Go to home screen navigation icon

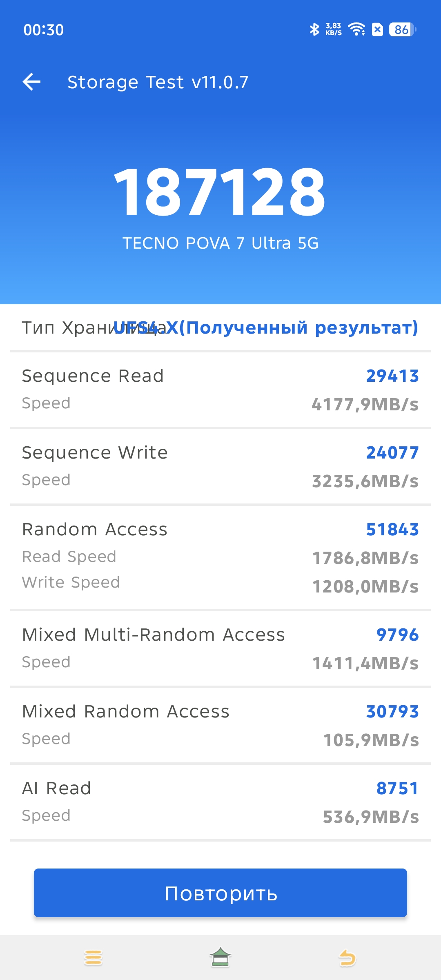tap(220, 958)
